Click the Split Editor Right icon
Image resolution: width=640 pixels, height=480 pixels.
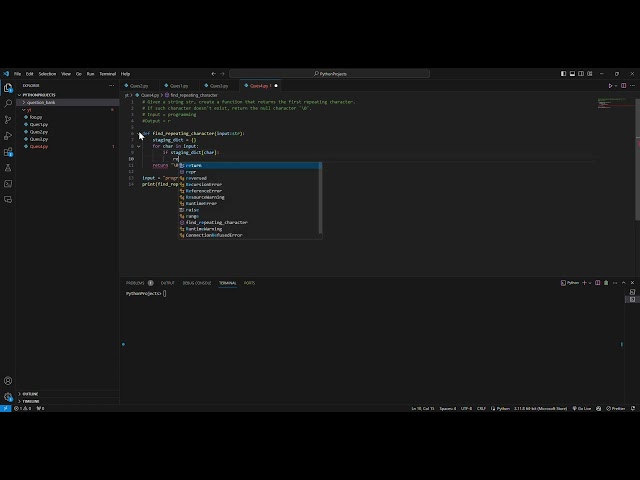[x=624, y=86]
